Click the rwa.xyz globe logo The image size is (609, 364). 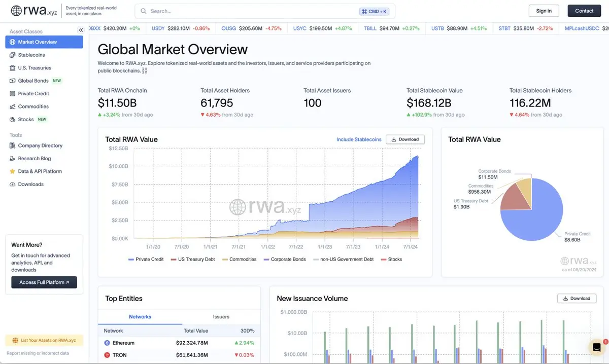point(16,11)
